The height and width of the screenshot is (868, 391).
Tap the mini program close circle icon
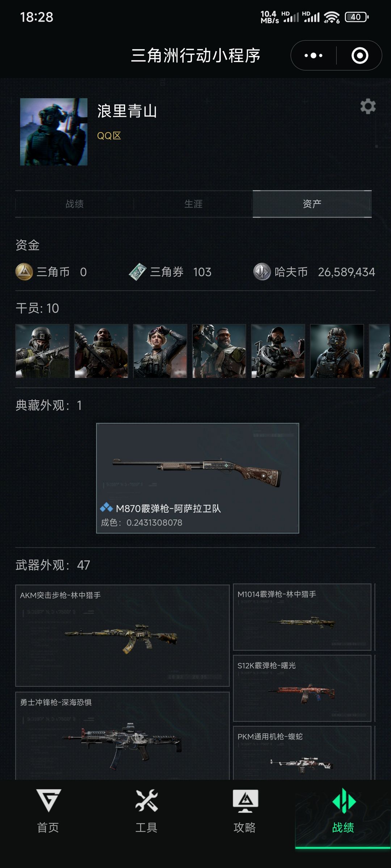[x=360, y=55]
